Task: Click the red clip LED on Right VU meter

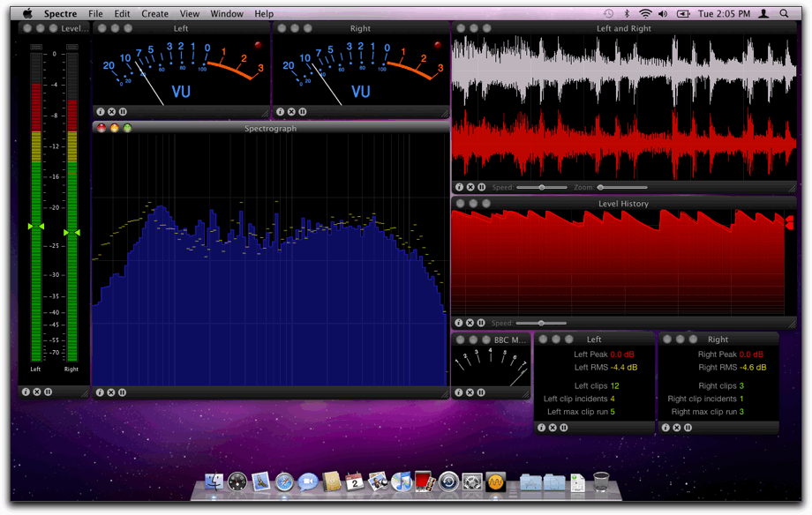Action: click(x=438, y=45)
